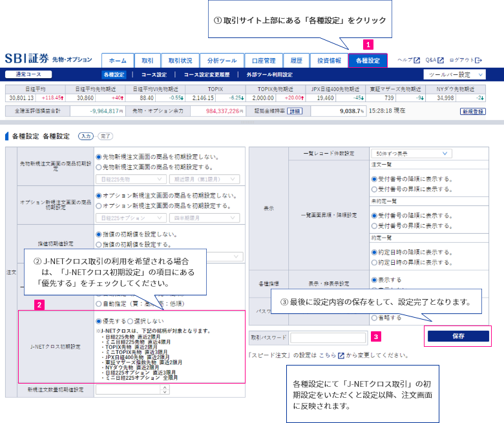The image size is (504, 423).
Task: Click the 新規注文数量 stepper arrows
Action: [165, 389]
